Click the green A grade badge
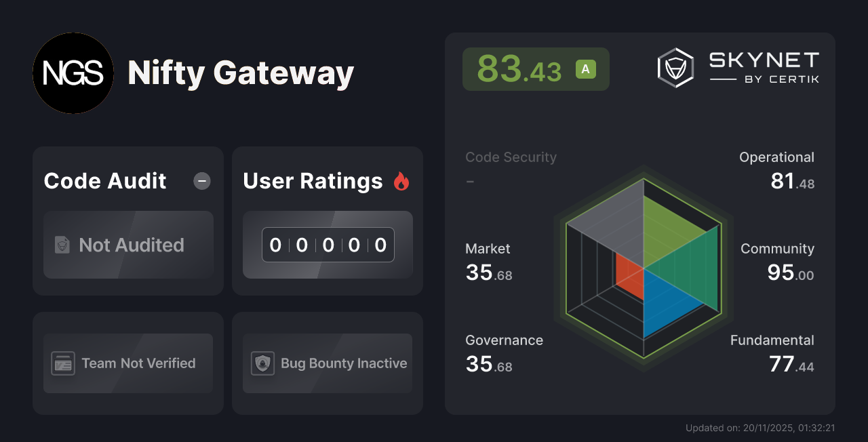Screen dimensions: 868x442 pos(585,68)
